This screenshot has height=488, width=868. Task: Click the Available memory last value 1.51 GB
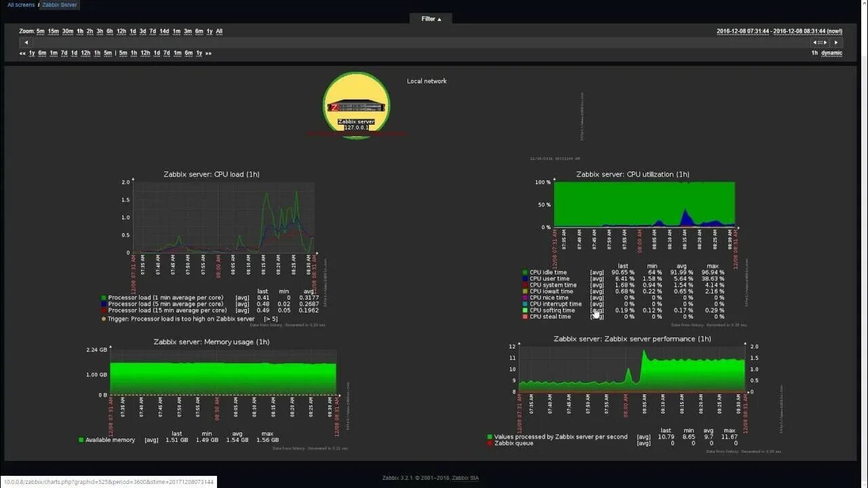(x=176, y=440)
